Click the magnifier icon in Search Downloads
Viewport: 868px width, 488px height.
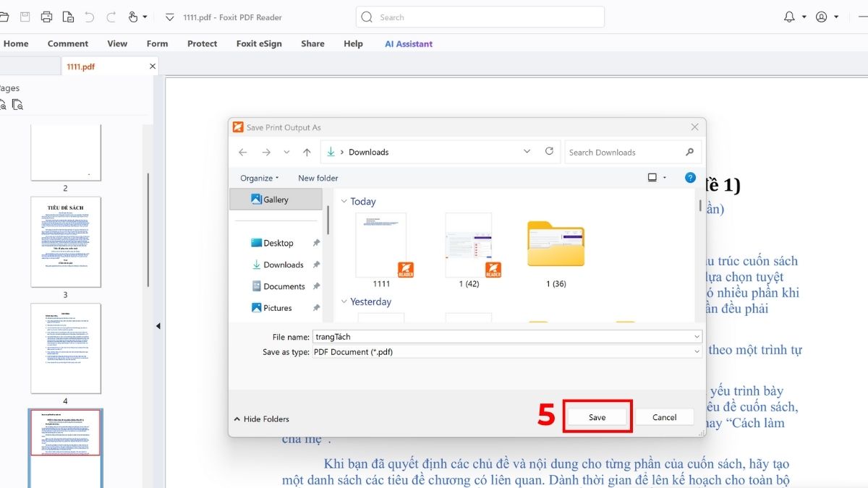(689, 152)
